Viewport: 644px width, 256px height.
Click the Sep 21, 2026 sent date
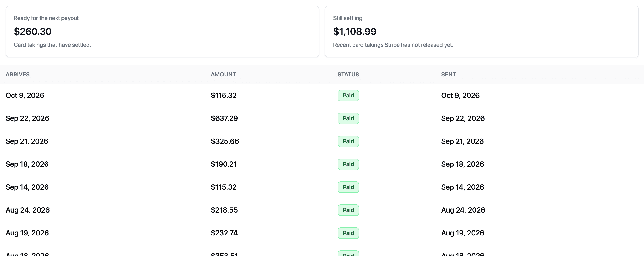[x=462, y=141]
